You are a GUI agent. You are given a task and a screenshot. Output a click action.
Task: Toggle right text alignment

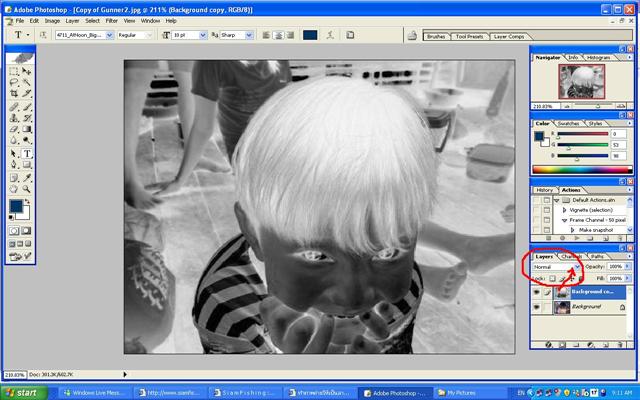point(290,35)
